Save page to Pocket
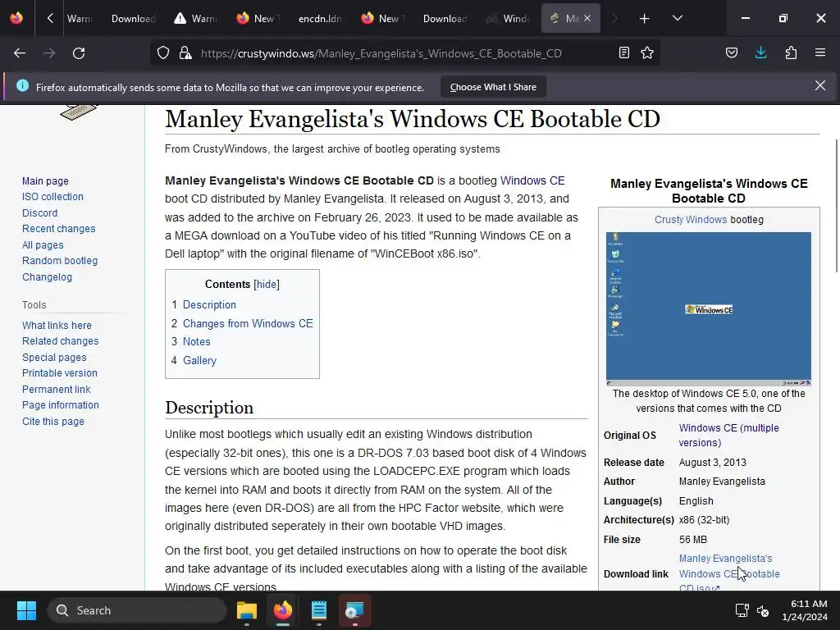This screenshot has height=630, width=840. pyautogui.click(x=732, y=53)
